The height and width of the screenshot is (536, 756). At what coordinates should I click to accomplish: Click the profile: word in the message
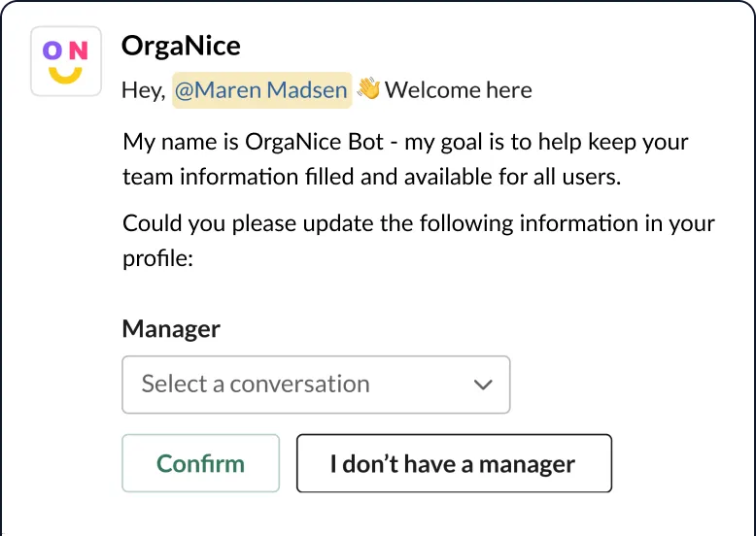(x=158, y=259)
